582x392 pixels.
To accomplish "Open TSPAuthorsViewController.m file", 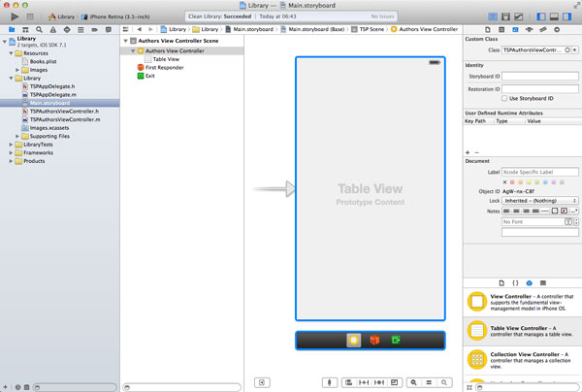I will pyautogui.click(x=65, y=119).
